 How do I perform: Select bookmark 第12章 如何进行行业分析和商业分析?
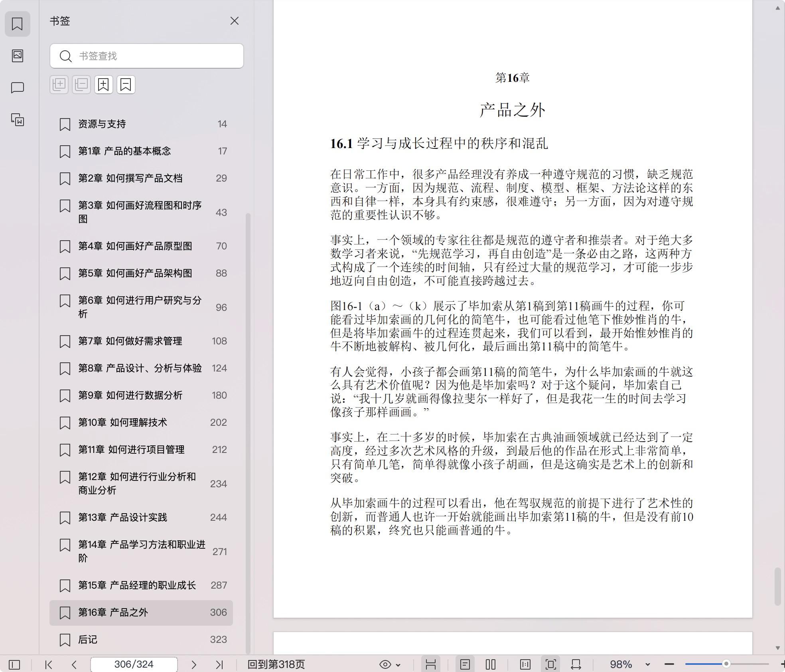(141, 484)
